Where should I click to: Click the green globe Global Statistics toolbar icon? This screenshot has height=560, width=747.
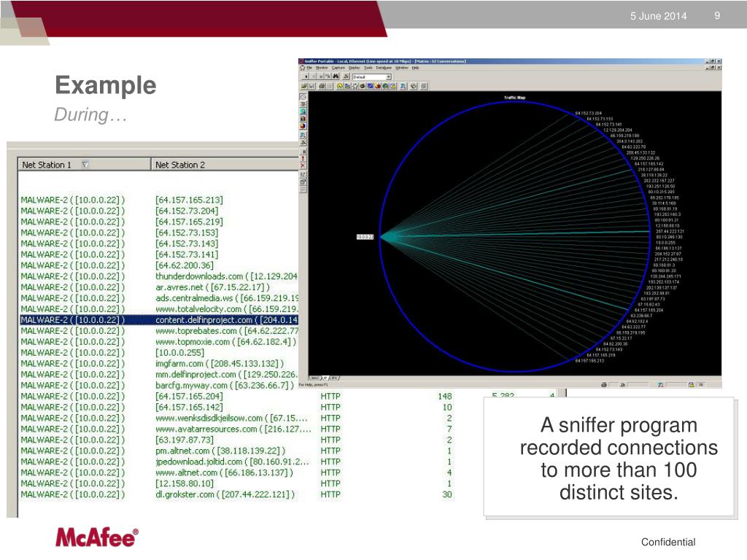click(x=385, y=86)
